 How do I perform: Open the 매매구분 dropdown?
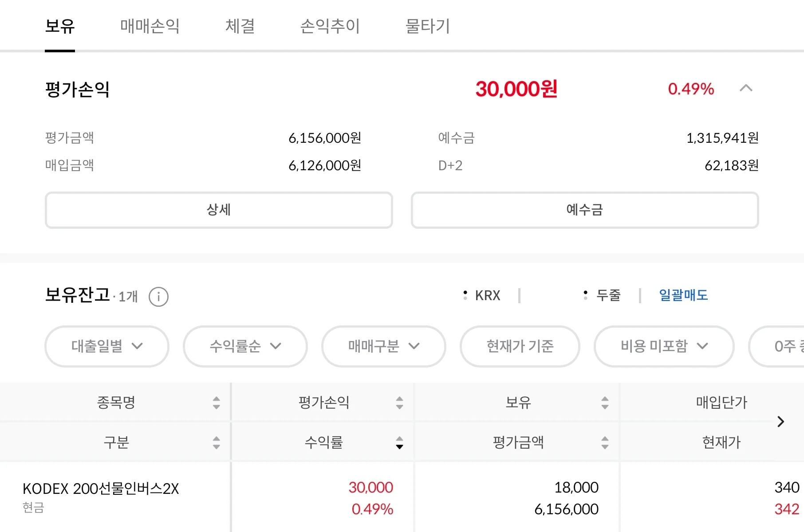(x=384, y=346)
